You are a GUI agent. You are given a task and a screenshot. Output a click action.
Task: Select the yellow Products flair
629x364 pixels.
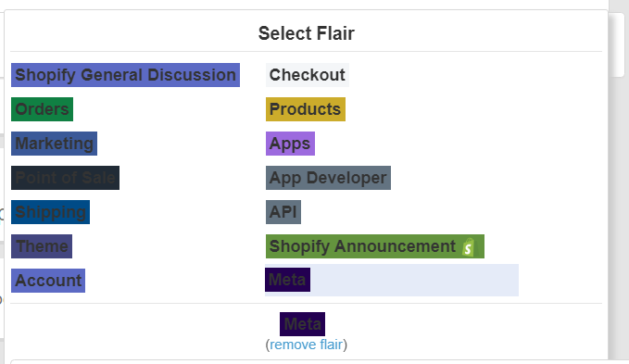(306, 109)
